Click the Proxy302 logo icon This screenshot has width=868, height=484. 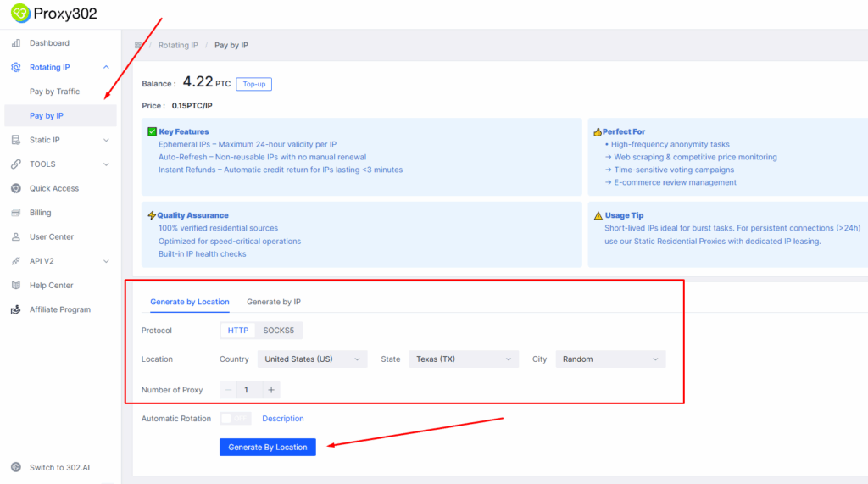click(x=20, y=13)
